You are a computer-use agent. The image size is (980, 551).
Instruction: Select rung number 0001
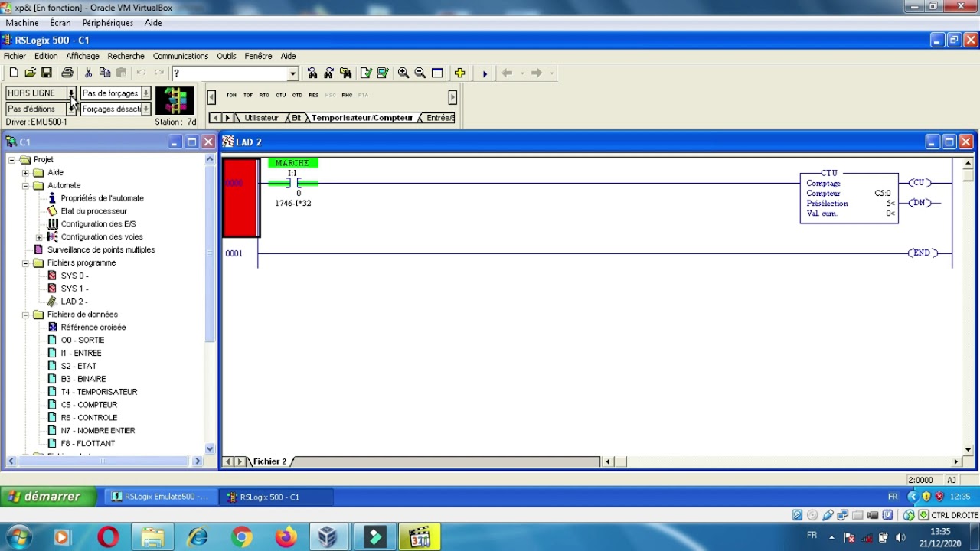point(234,253)
